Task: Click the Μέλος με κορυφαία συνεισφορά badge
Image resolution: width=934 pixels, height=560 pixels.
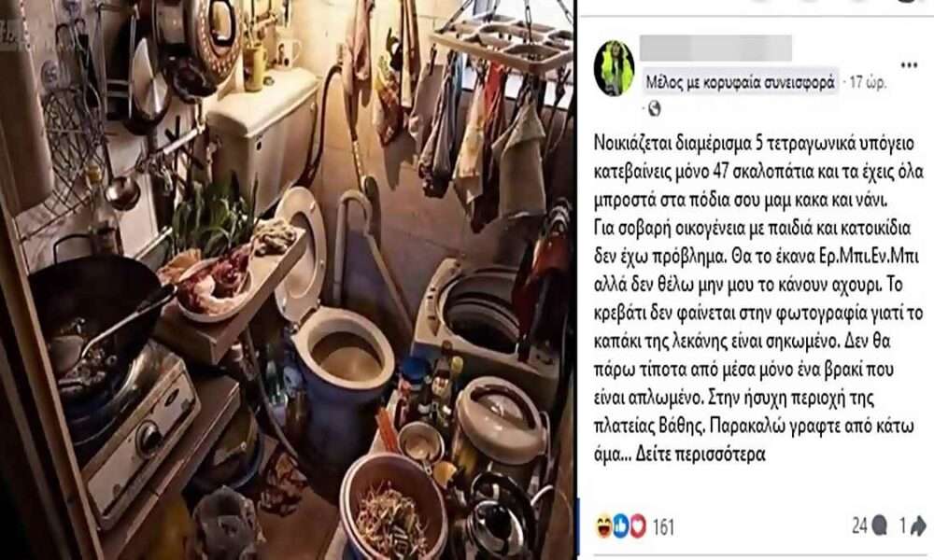Action: pyautogui.click(x=741, y=82)
